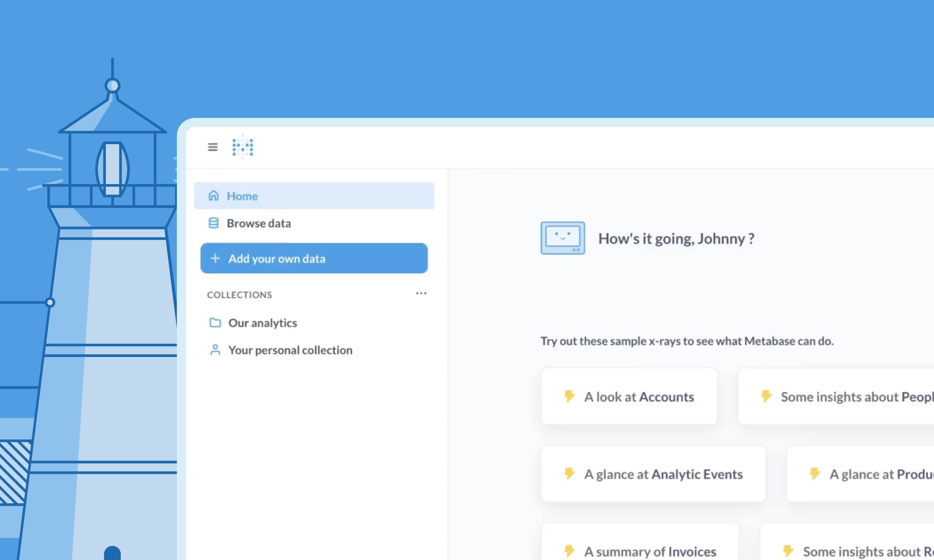The width and height of the screenshot is (934, 560).
Task: Open the Collections three-dot options menu
Action: [421, 293]
